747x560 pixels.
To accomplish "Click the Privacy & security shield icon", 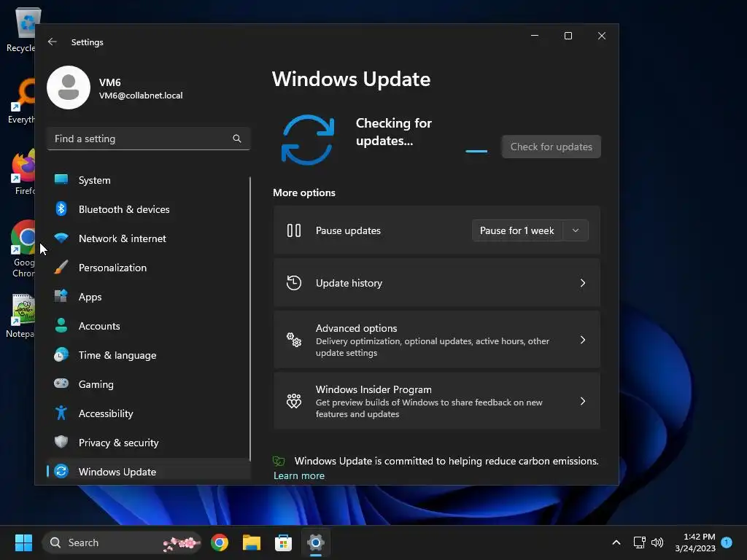I will [x=61, y=442].
